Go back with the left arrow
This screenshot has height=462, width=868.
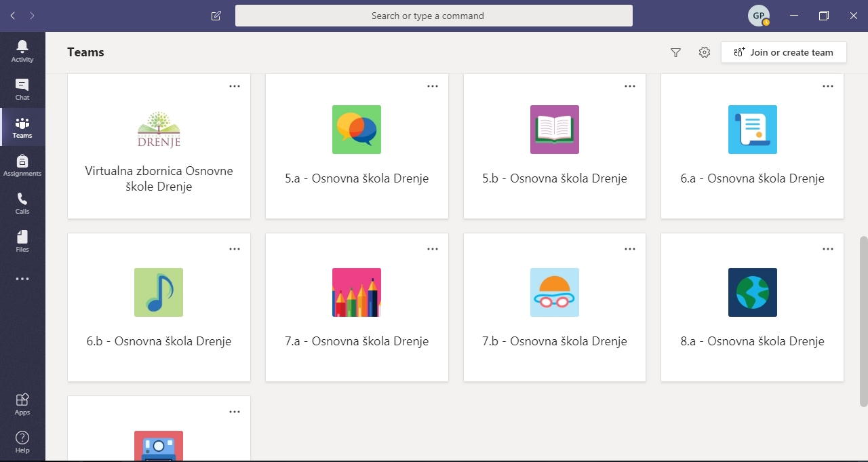click(13, 16)
